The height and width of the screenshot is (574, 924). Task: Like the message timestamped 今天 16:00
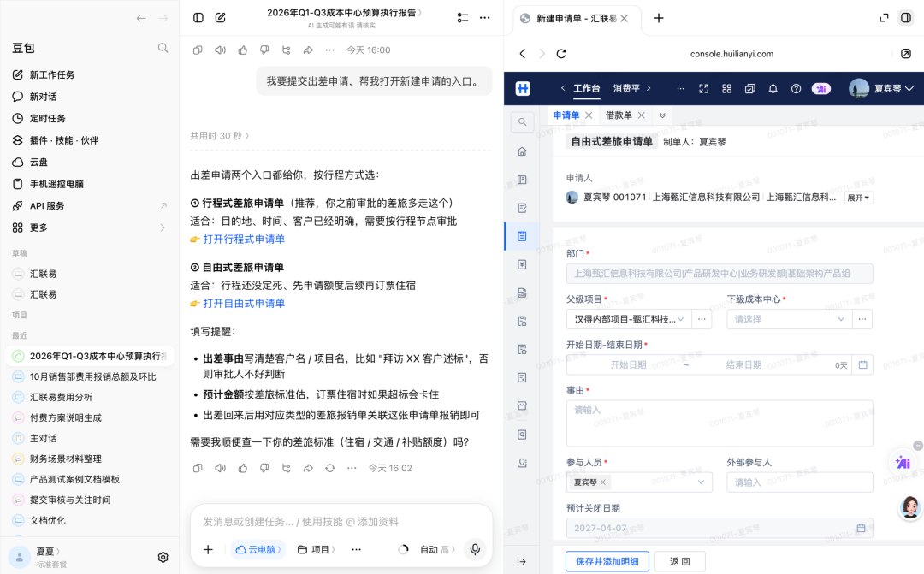242,50
